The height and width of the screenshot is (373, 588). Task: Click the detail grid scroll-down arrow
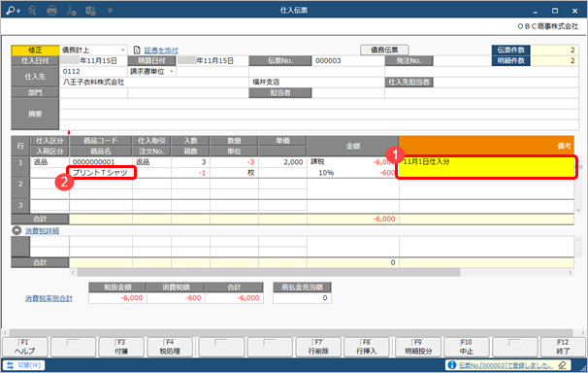578,210
